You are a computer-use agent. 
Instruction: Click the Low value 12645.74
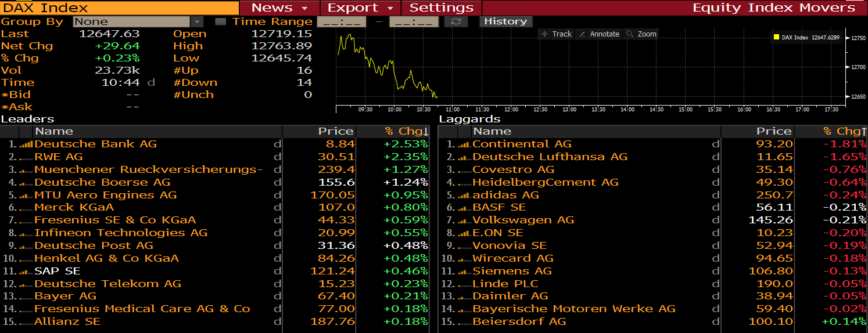(x=281, y=58)
